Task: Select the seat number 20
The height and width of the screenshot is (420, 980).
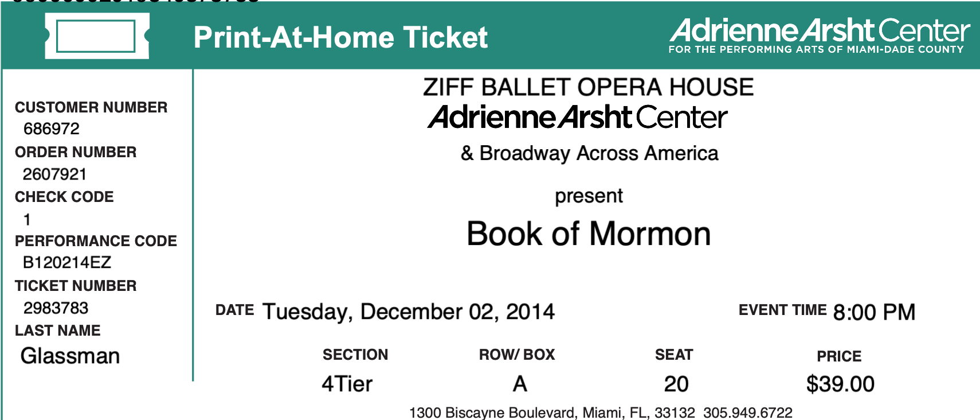Action: click(x=676, y=384)
